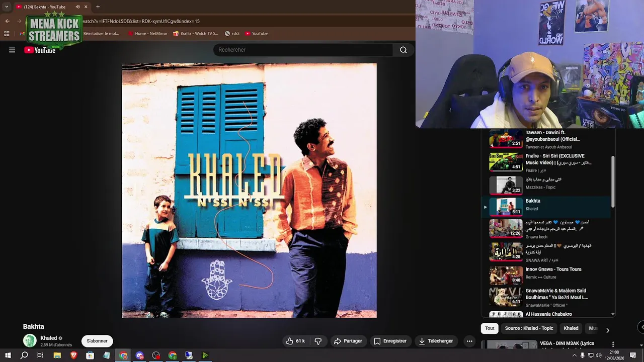Image resolution: width=644 pixels, height=362 pixels.
Task: Dislike the video with thumbs-down
Action: pyautogui.click(x=318, y=341)
